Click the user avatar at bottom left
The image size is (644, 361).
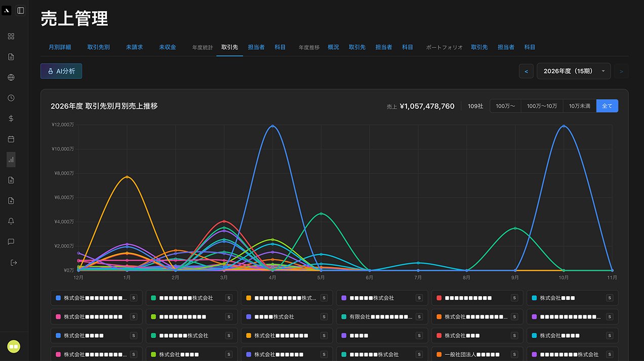(x=14, y=346)
